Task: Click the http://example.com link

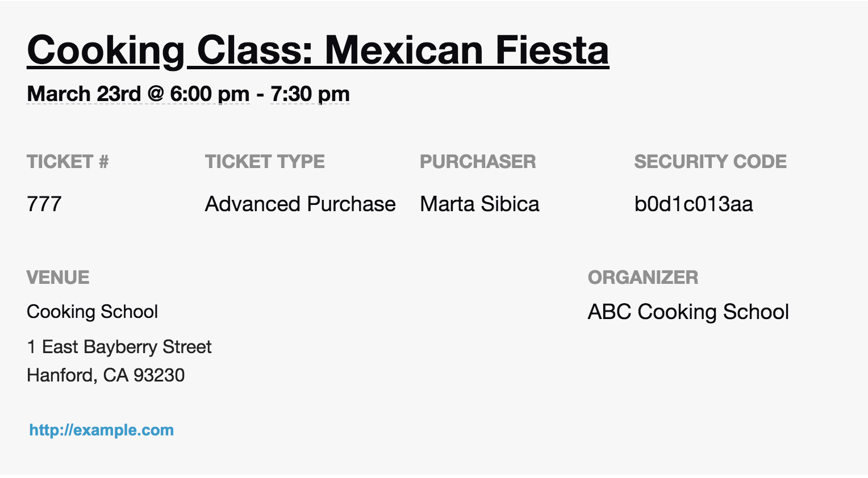Action: [102, 430]
